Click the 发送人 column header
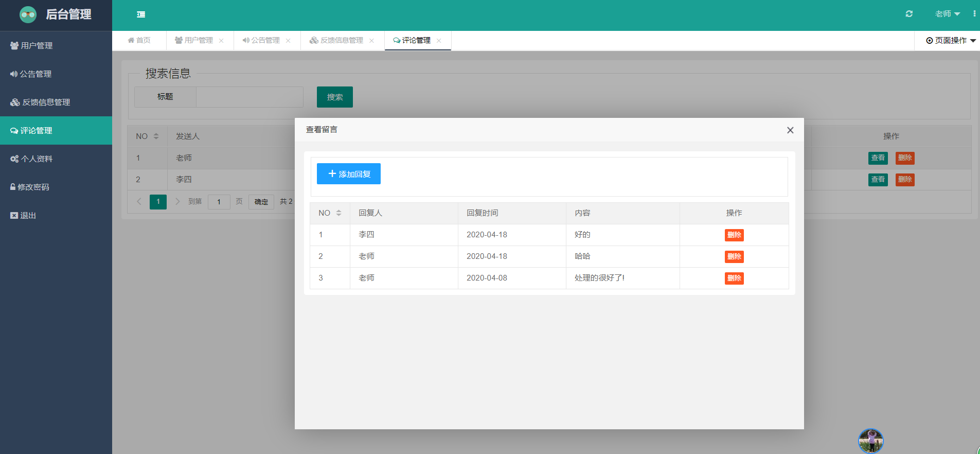980x454 pixels. pyautogui.click(x=188, y=136)
